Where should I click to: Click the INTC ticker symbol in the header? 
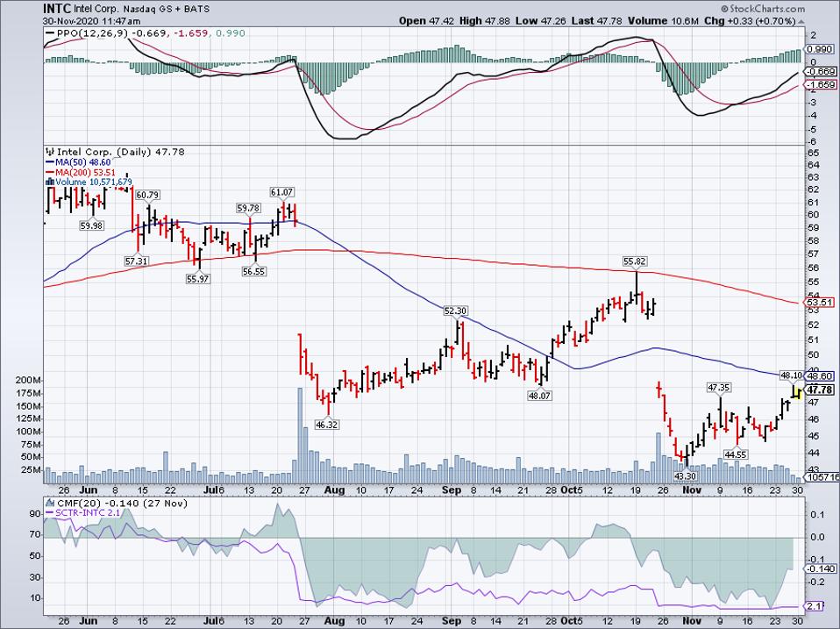55,9
